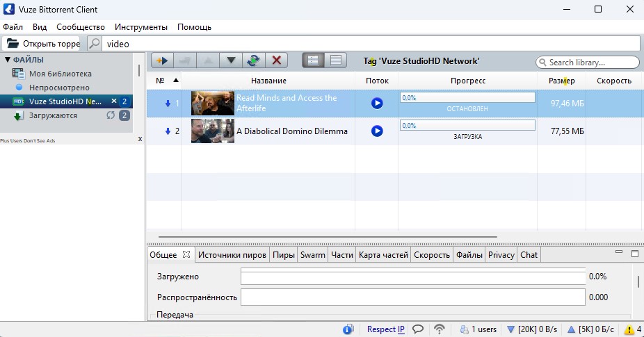The width and height of the screenshot is (644, 337).
Task: Click the wifi signal status bar icon
Action: [x=440, y=329]
